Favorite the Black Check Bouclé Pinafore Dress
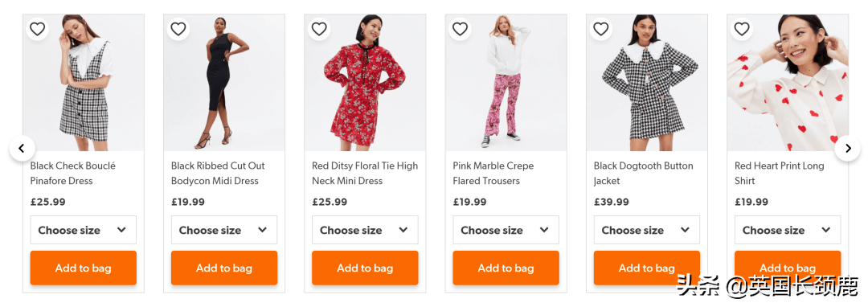868x307 pixels. click(38, 29)
